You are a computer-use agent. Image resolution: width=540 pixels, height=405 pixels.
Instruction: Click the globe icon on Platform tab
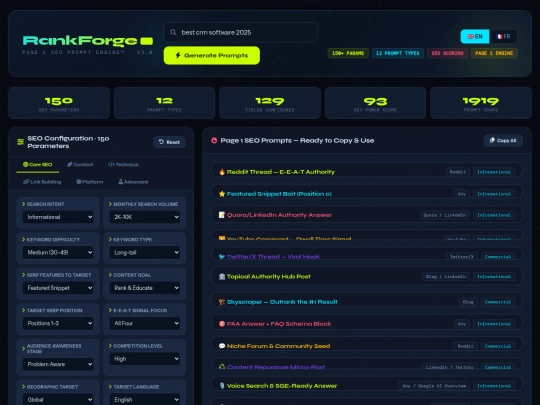(x=79, y=181)
